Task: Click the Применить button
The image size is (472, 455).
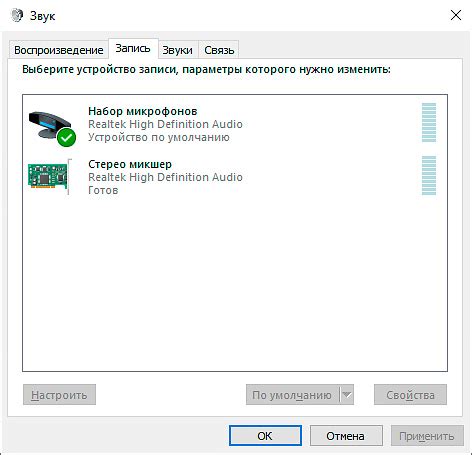Action: [x=427, y=436]
